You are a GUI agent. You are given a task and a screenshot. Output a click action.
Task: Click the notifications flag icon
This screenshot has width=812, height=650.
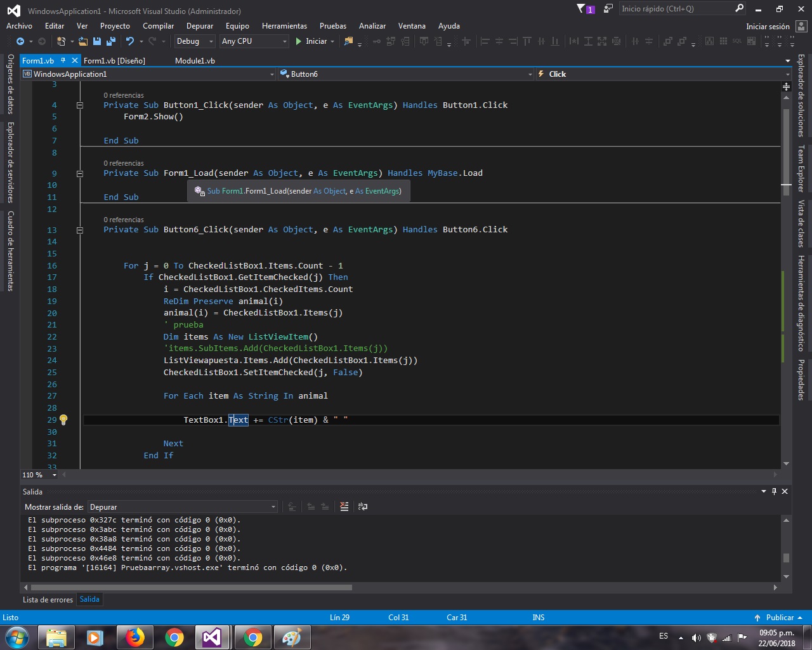click(x=581, y=9)
